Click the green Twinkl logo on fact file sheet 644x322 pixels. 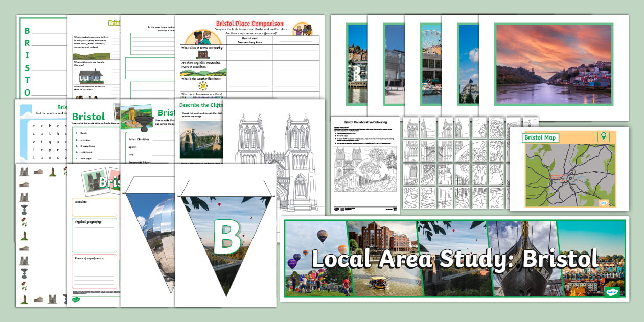(x=76, y=300)
